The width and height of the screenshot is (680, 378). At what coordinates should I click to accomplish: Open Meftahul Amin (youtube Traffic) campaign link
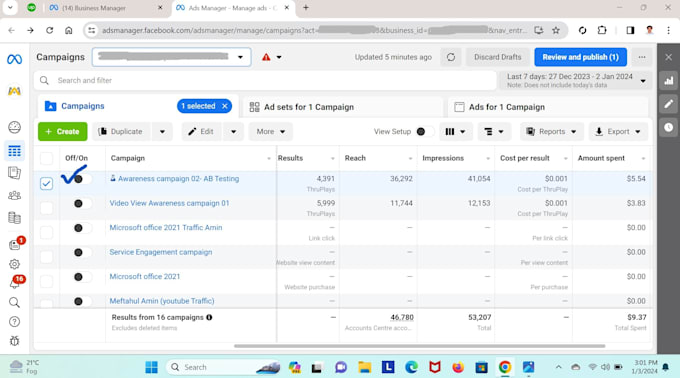coord(162,301)
